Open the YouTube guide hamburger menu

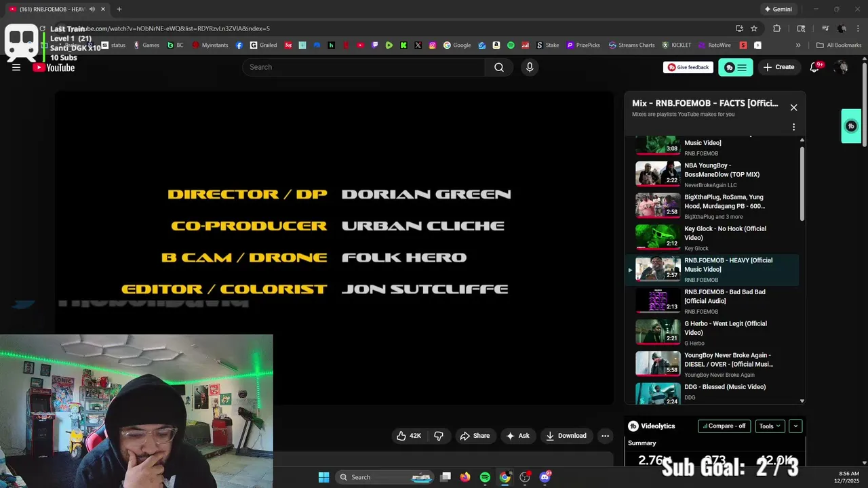[16, 67]
